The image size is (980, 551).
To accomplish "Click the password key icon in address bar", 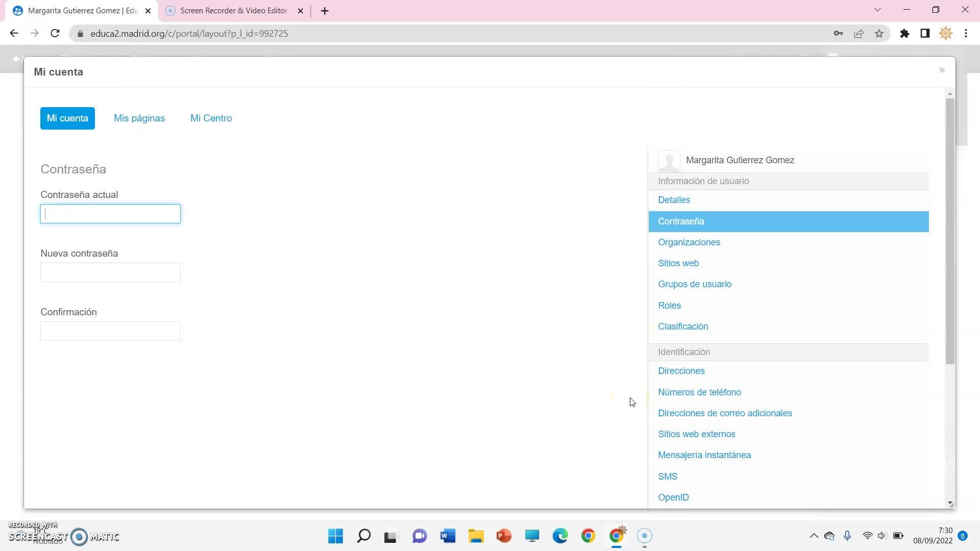I will [x=838, y=34].
